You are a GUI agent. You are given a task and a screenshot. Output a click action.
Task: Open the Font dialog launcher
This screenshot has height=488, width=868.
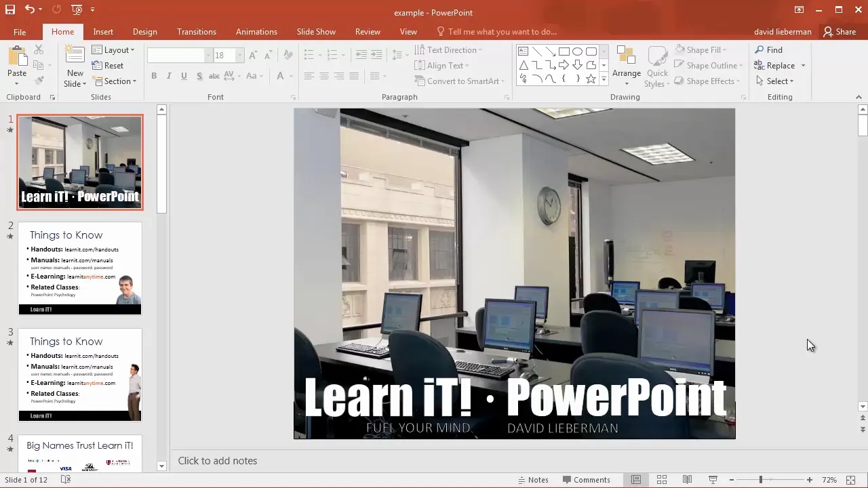[x=294, y=98]
